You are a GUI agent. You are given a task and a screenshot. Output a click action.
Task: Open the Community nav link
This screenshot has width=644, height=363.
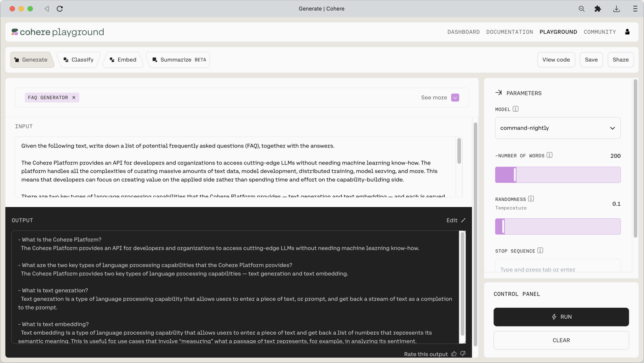tap(600, 32)
